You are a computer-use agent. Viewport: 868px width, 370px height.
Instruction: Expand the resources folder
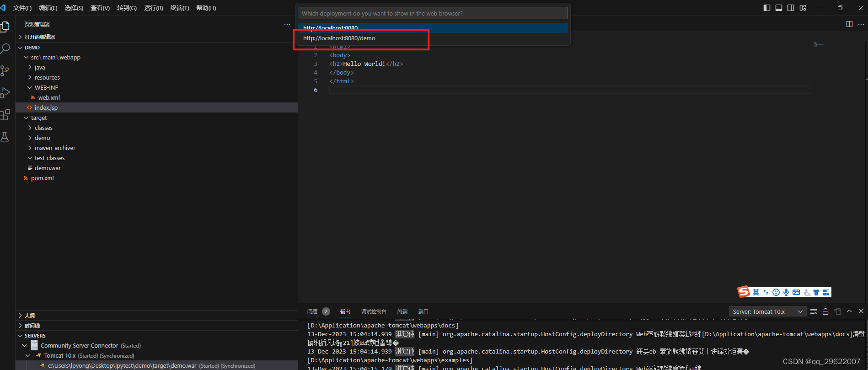157,77
